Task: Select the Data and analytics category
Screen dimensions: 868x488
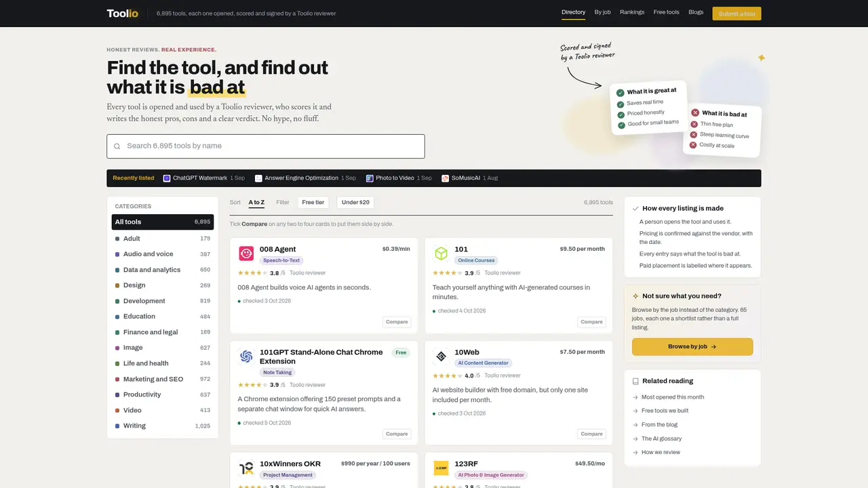Action: pos(163,270)
